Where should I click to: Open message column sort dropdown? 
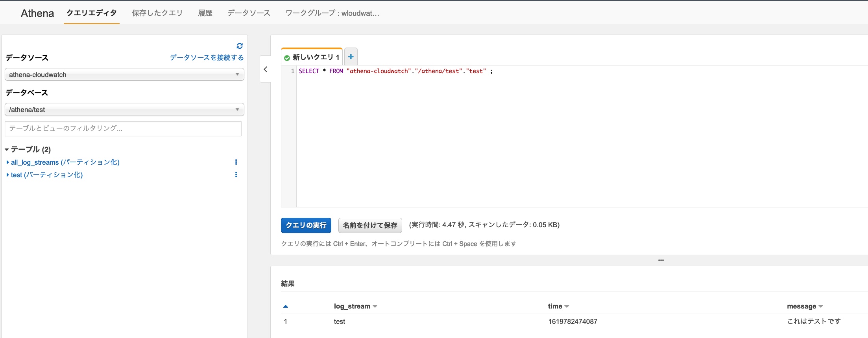[821, 307]
